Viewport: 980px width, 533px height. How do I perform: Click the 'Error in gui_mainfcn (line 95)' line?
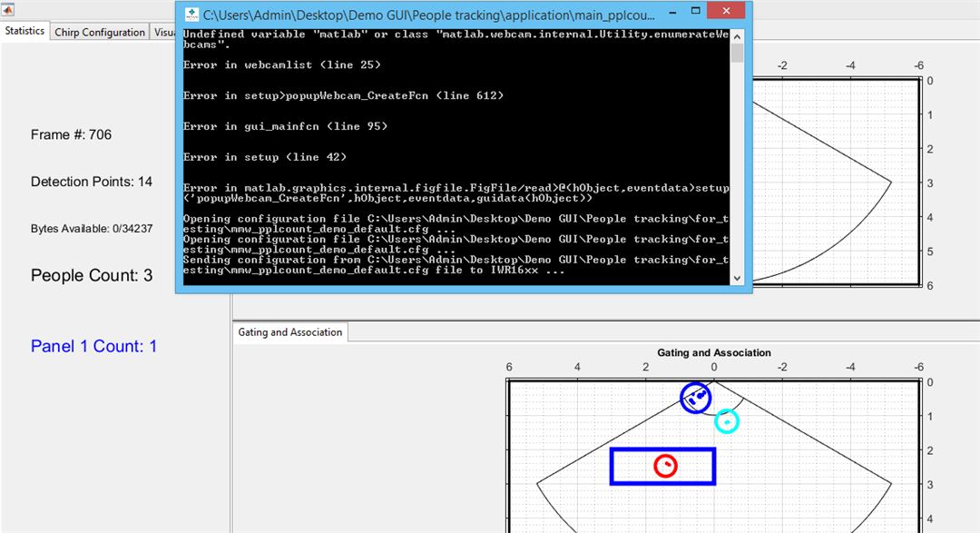click(x=285, y=126)
